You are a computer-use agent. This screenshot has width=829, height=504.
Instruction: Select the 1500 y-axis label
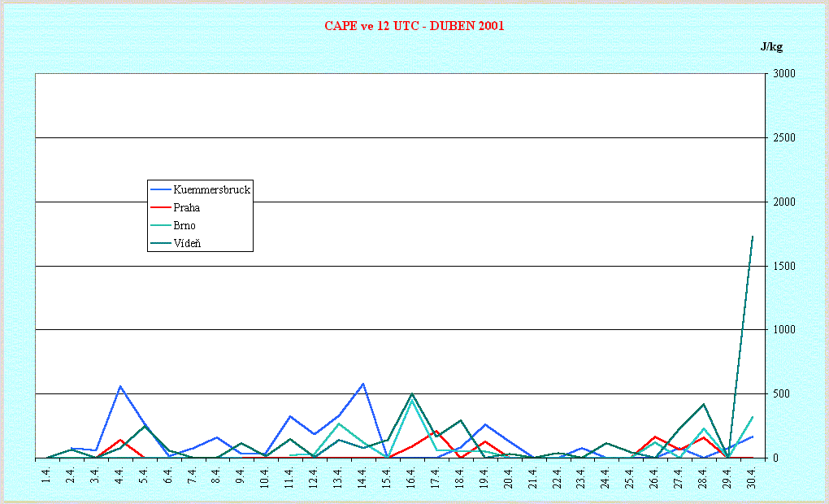[784, 267]
